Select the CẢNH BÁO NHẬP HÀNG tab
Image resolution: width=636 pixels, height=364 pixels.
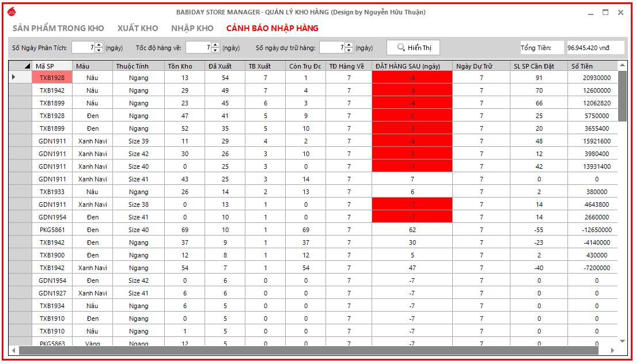tap(272, 28)
